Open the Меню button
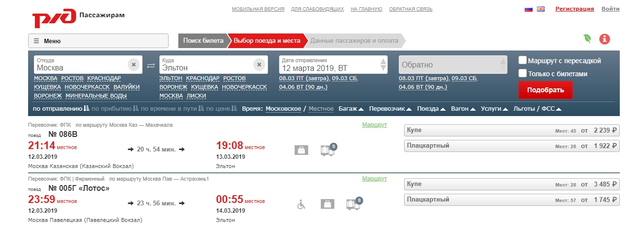 point(98,41)
